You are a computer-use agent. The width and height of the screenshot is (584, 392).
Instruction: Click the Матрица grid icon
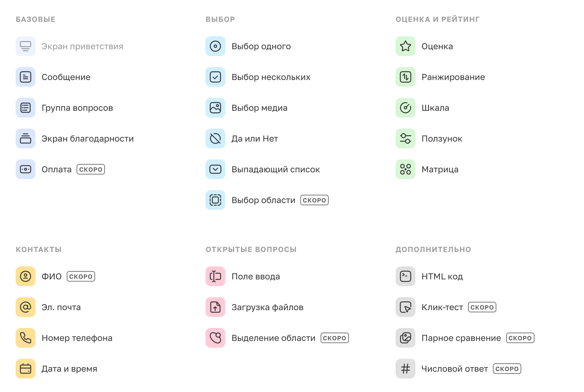405,169
